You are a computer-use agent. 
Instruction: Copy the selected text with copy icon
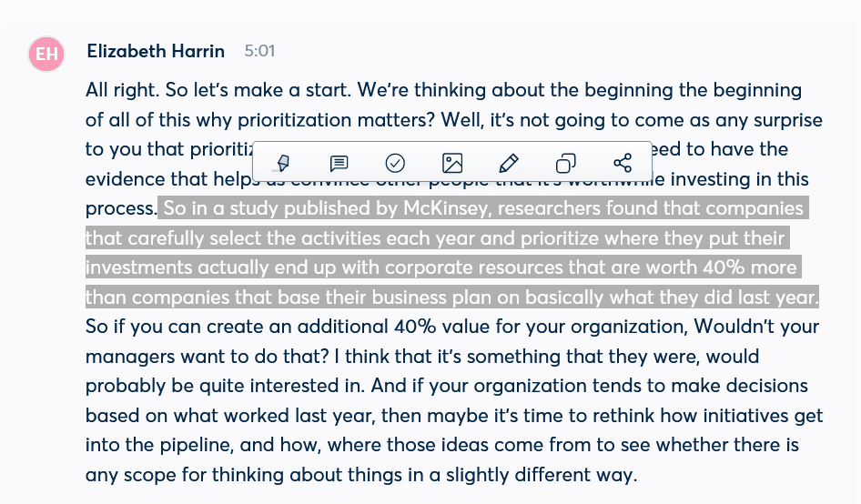(x=565, y=163)
